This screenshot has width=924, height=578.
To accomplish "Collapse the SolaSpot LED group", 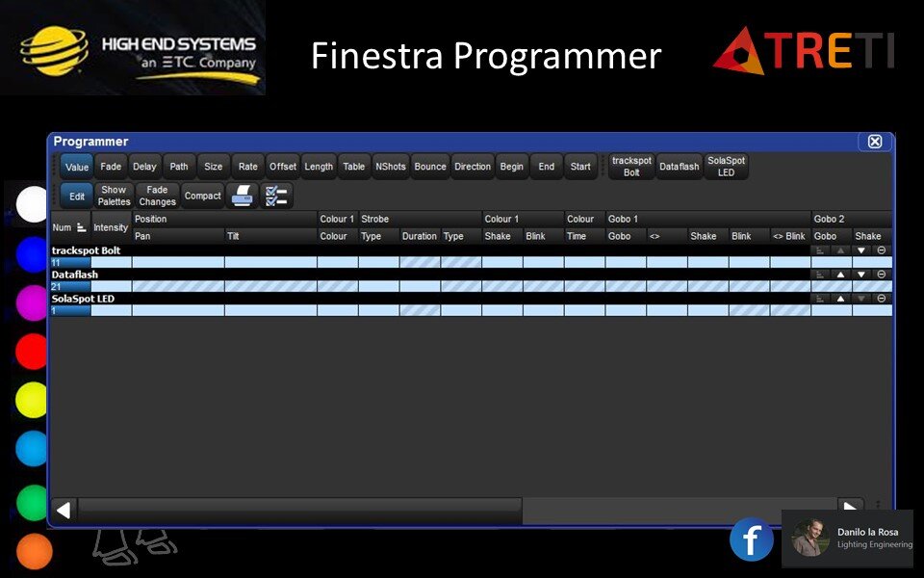I will (881, 299).
